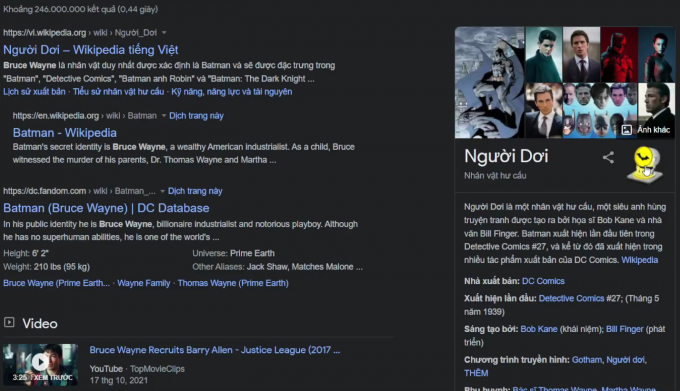Open the large Batman comic art image

click(x=490, y=82)
